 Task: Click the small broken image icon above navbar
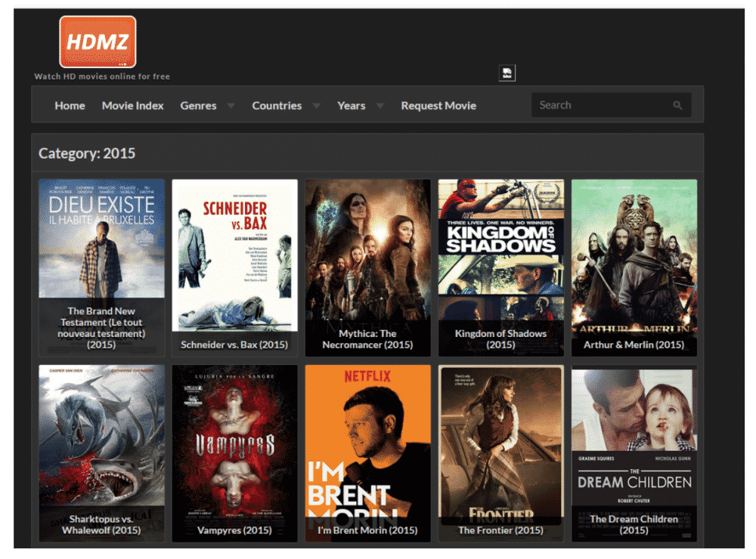pos(507,73)
